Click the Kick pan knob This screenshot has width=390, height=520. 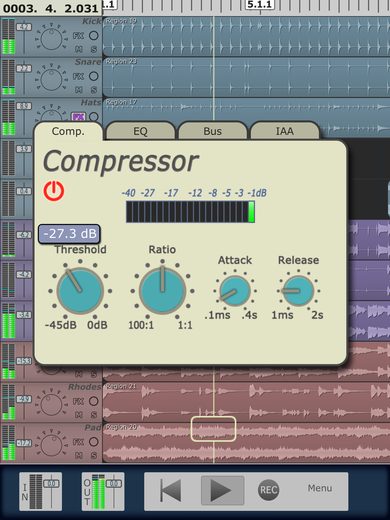[x=51, y=39]
